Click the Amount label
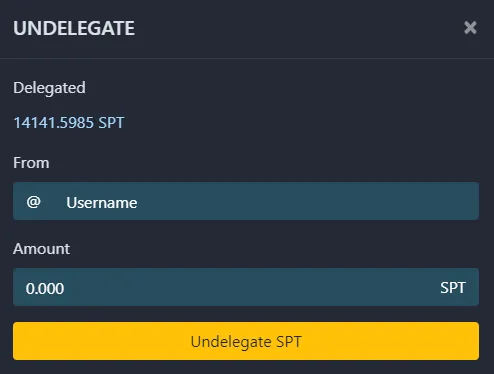Viewport: 494px width, 374px height. tap(42, 249)
